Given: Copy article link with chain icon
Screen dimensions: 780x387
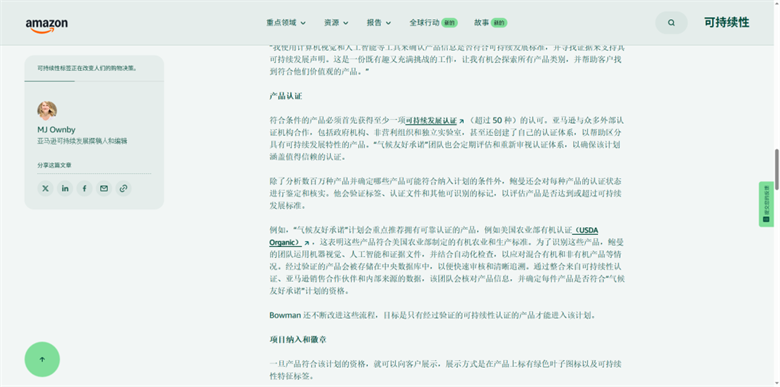Looking at the screenshot, I should [x=123, y=188].
